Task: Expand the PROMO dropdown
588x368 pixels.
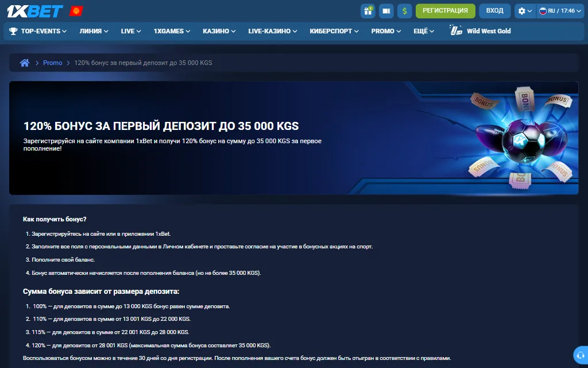Action: click(386, 31)
